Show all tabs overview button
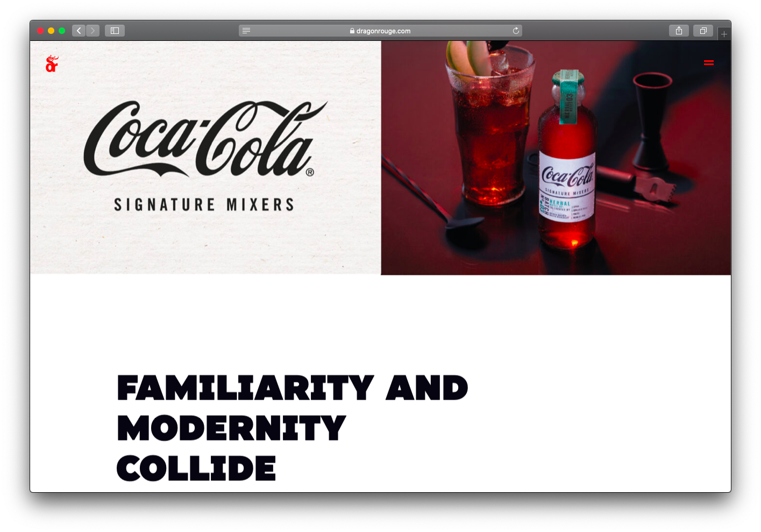This screenshot has width=761, height=532. click(703, 31)
